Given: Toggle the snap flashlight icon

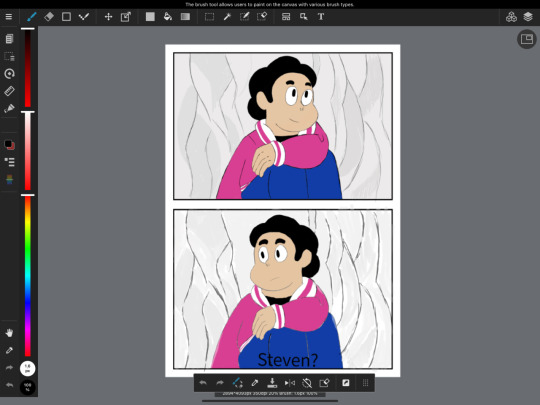Looking at the screenshot, I should click(x=9, y=108).
